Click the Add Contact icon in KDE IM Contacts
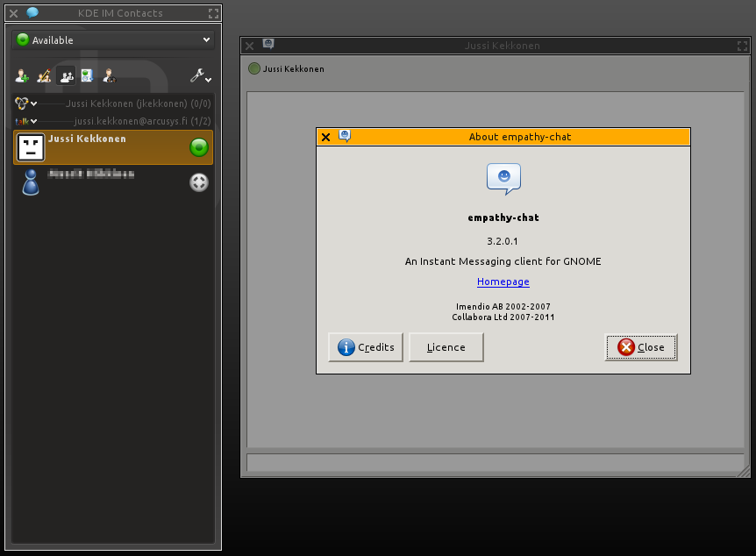The width and height of the screenshot is (756, 556). 22,75
